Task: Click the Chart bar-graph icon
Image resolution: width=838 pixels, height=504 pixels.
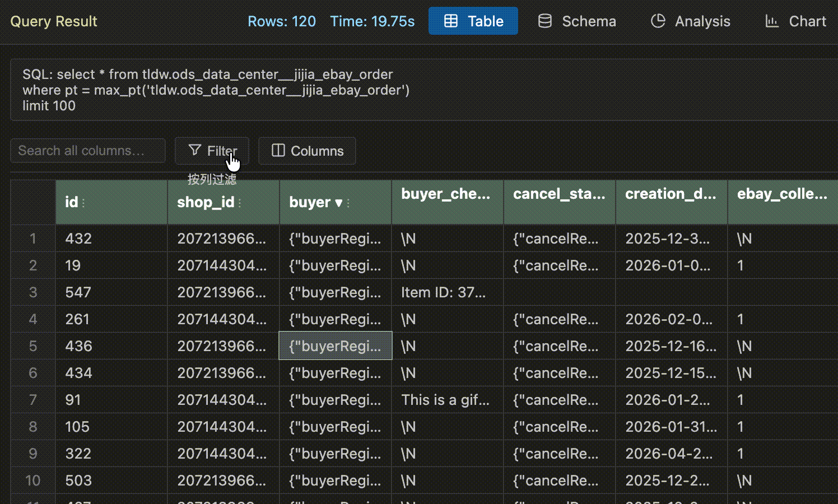Action: coord(772,21)
